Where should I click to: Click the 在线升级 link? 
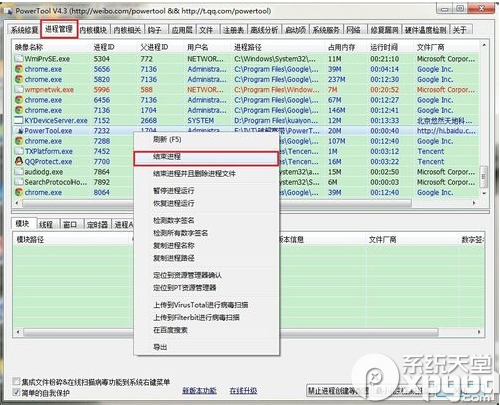(x=243, y=391)
